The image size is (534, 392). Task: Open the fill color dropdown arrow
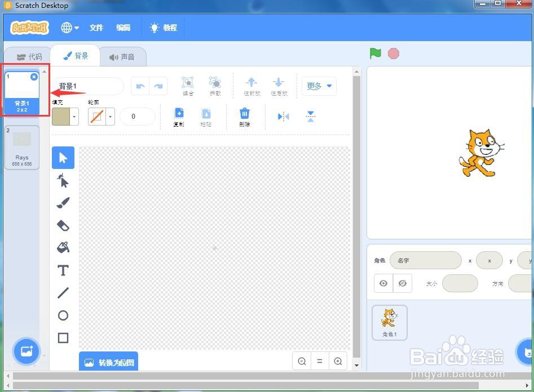click(74, 117)
